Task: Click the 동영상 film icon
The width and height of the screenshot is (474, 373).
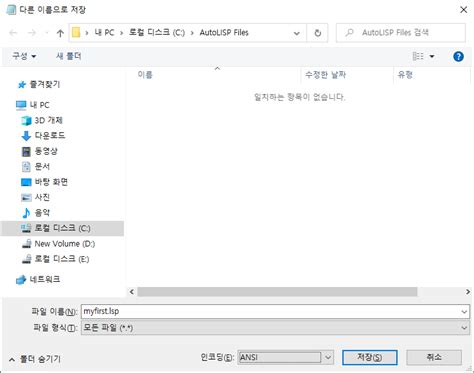Action: [26, 151]
